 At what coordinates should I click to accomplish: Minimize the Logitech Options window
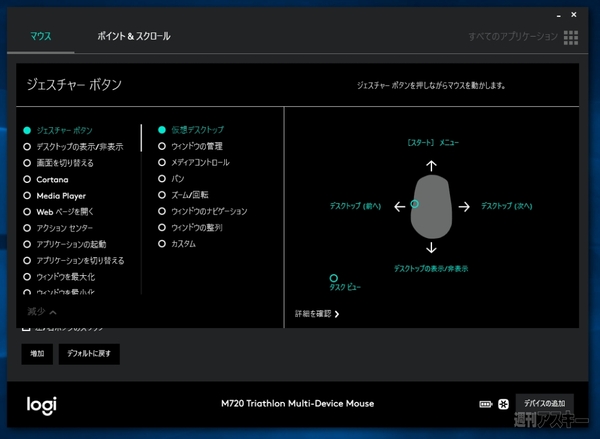[x=559, y=15]
